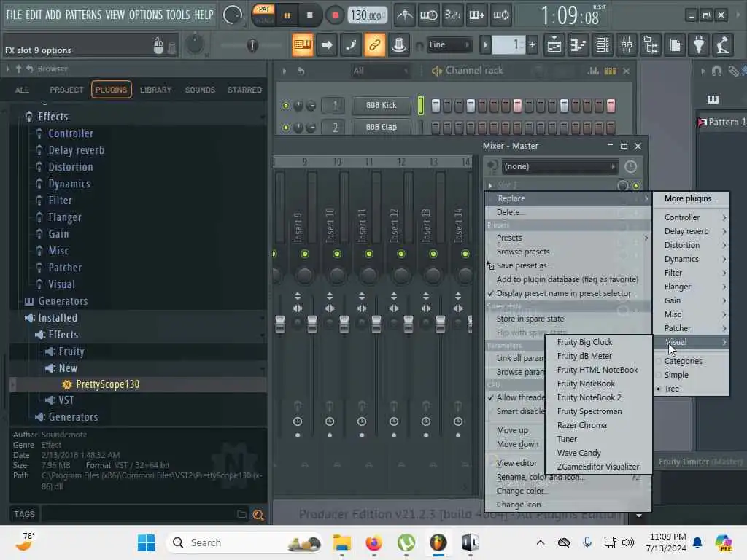This screenshot has height=560, width=747.
Task: Choose Wave Candy plugin
Action: [598, 453]
